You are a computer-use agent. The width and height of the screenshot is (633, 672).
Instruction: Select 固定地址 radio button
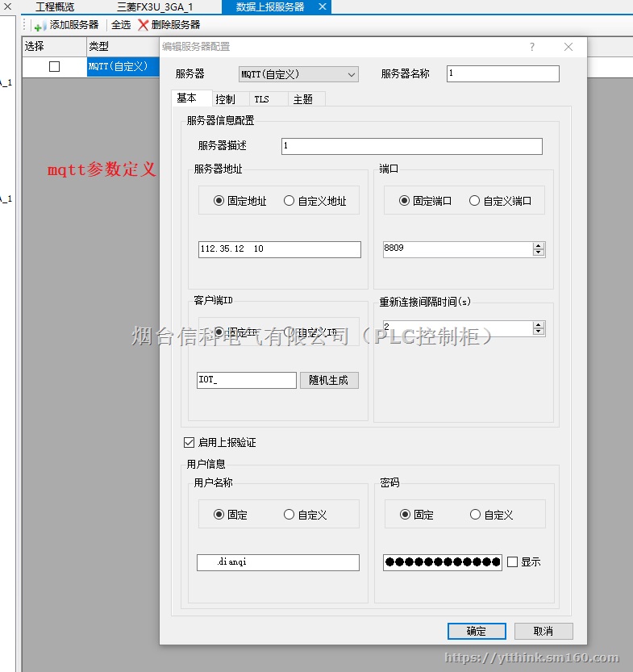coord(219,201)
